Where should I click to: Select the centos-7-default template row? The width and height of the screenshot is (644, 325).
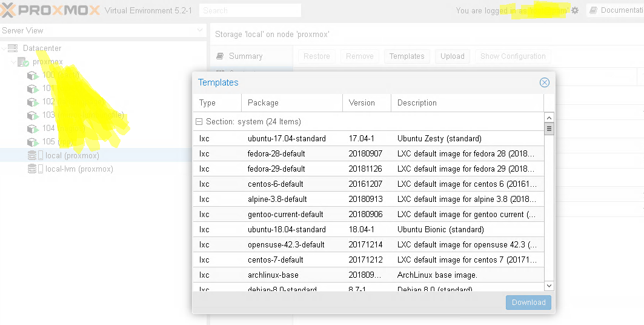tap(368, 260)
